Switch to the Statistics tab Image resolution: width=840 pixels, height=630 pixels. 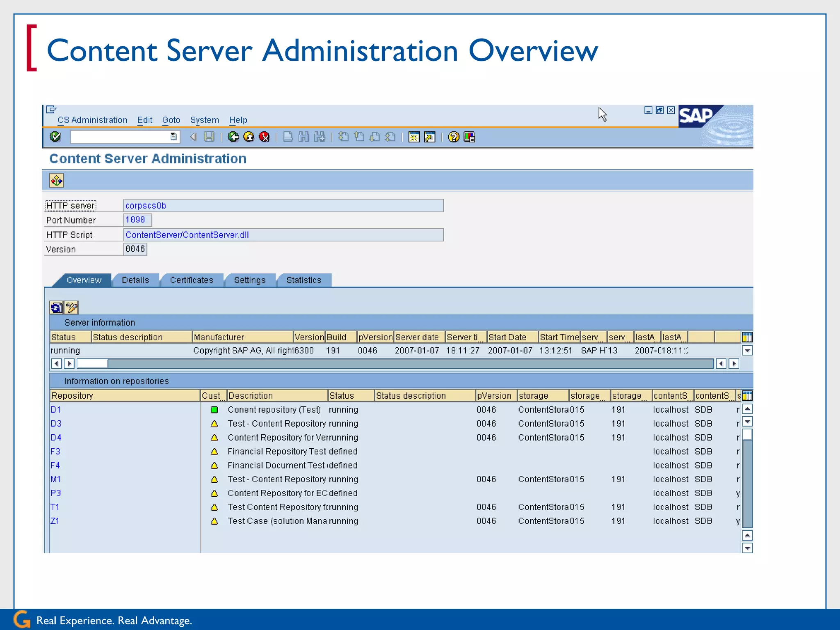click(x=304, y=280)
